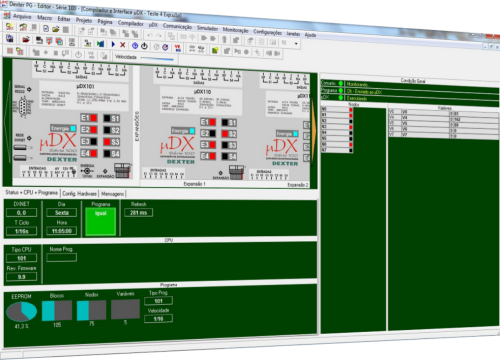
Task: Click the Nome Prog input field
Action: tap(62, 257)
